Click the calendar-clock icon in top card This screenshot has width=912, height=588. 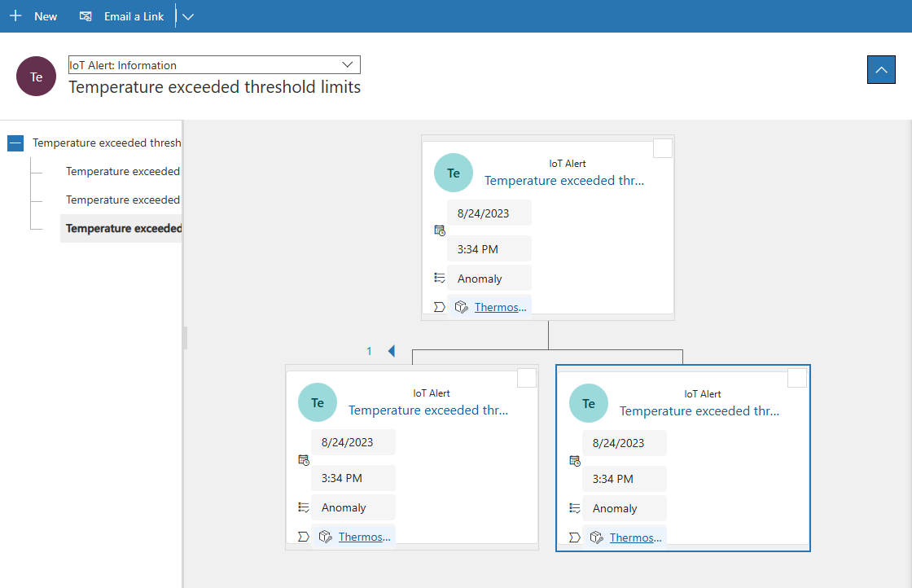tap(440, 231)
